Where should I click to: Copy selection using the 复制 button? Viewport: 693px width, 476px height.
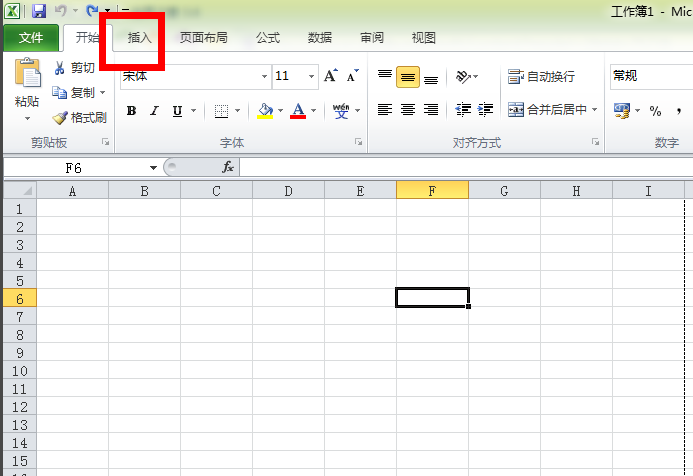point(73,93)
